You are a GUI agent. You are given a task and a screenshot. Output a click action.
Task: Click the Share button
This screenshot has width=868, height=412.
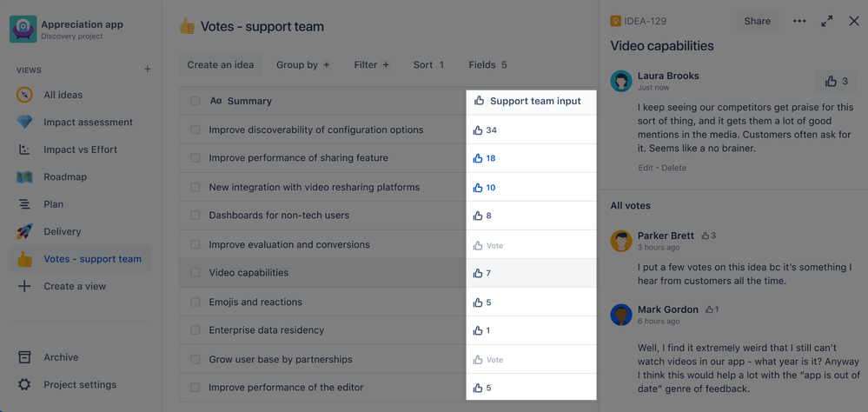[x=757, y=21]
